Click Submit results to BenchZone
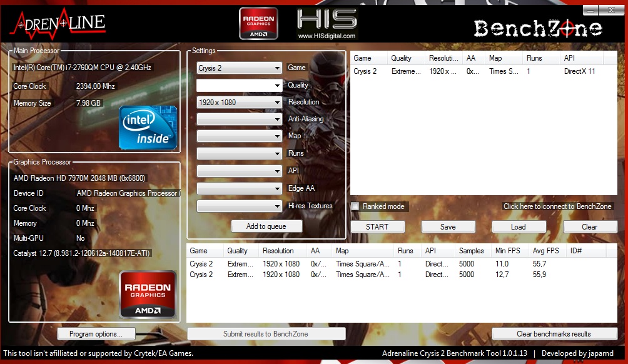 (x=266, y=334)
